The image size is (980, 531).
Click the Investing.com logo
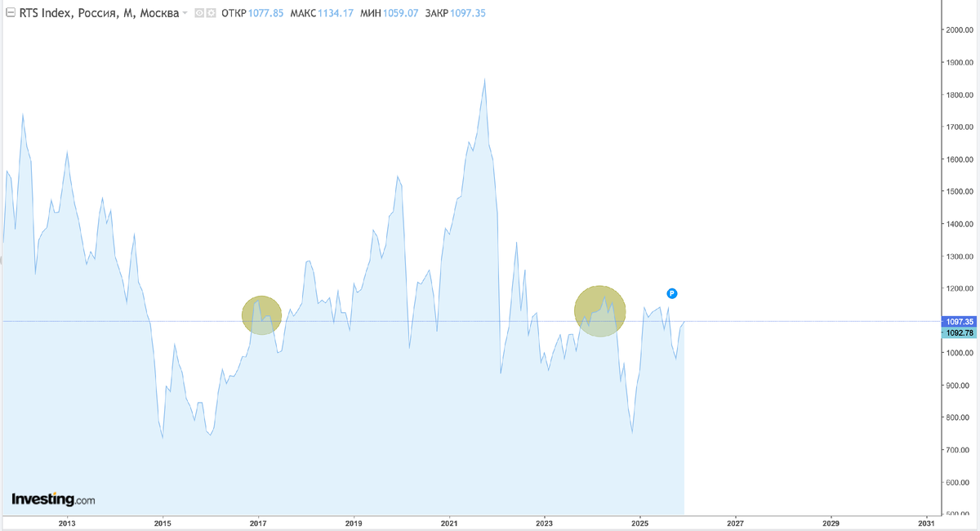[53, 498]
